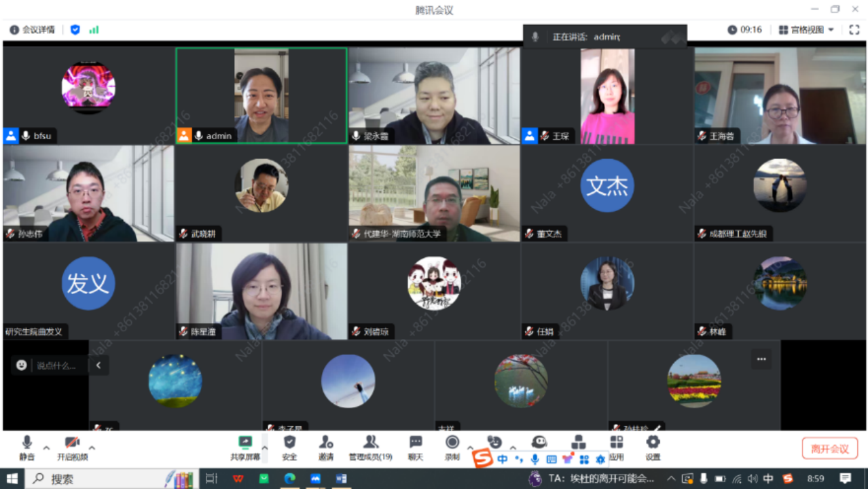868x489 pixels.
Task: Select admin's video tile
Action: click(261, 95)
